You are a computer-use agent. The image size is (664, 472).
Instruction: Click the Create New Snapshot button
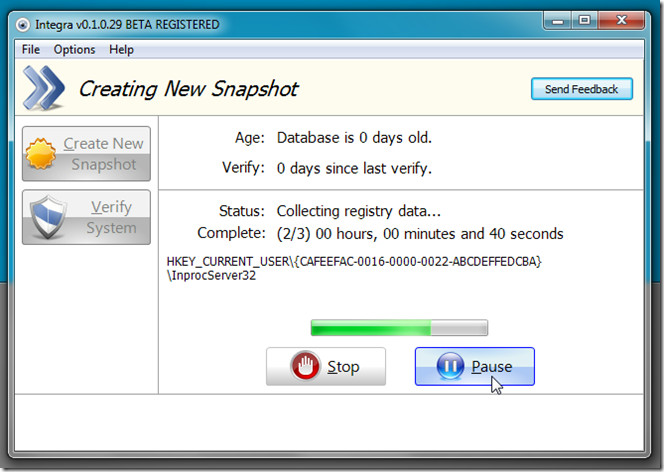tap(86, 154)
